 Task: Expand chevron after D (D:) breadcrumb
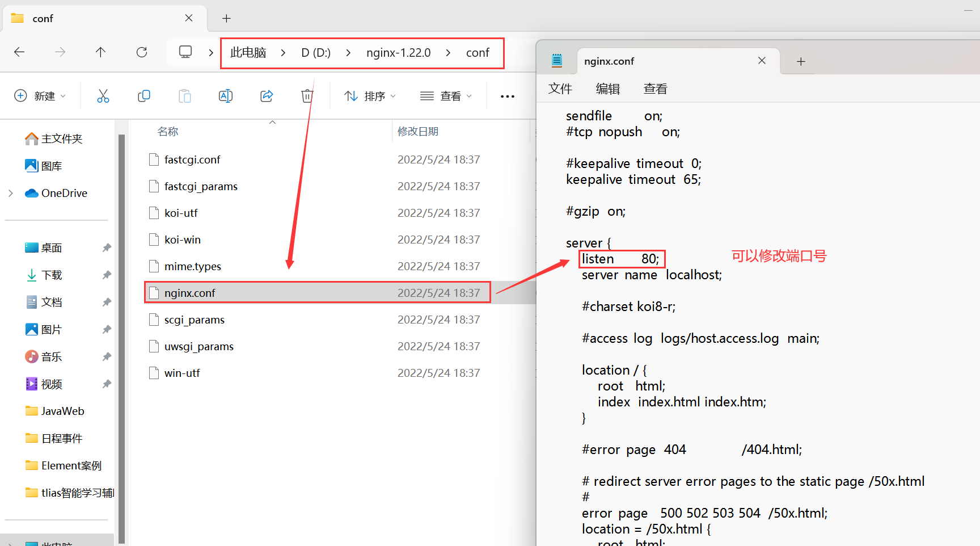tap(348, 53)
